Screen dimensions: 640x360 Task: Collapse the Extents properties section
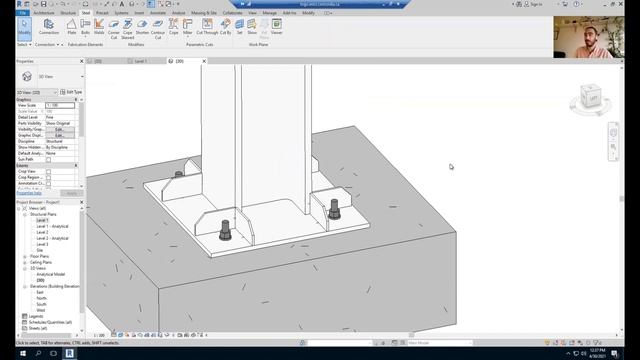[x=76, y=166]
